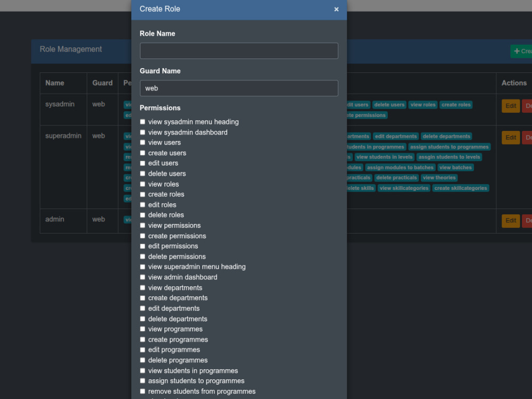Tick the 'edit roles' checkbox

[x=143, y=205]
